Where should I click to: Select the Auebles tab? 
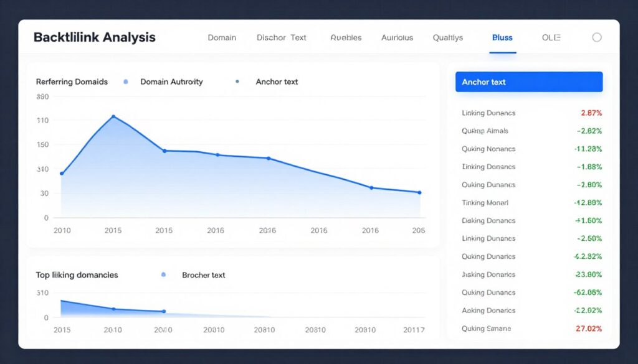pos(346,37)
